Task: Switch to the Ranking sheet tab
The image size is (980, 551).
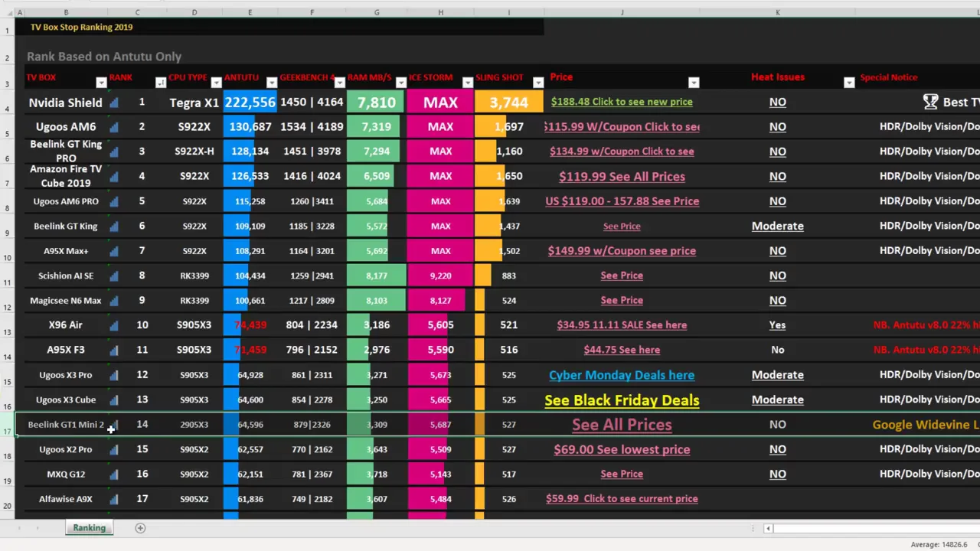Action: tap(90, 528)
